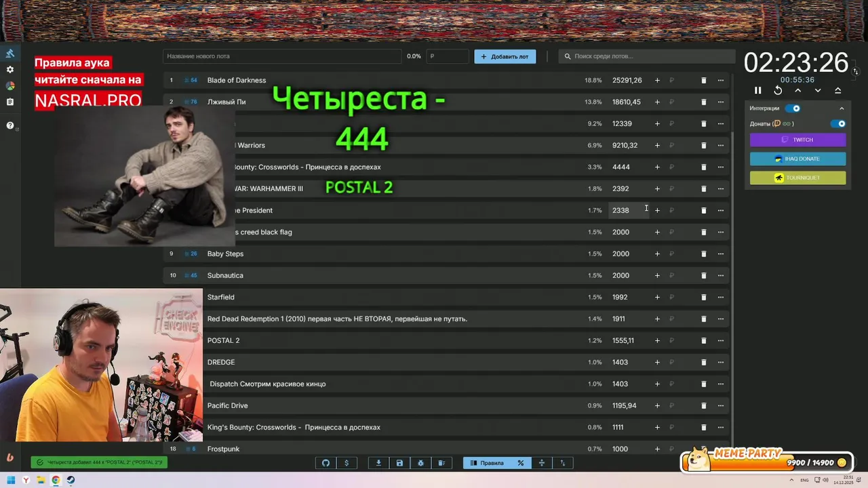Open the color wheel page in sidebar

10,86
